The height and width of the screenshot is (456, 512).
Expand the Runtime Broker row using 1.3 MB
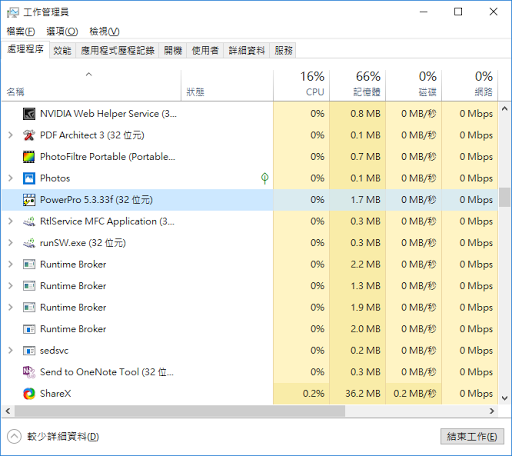(x=10, y=286)
